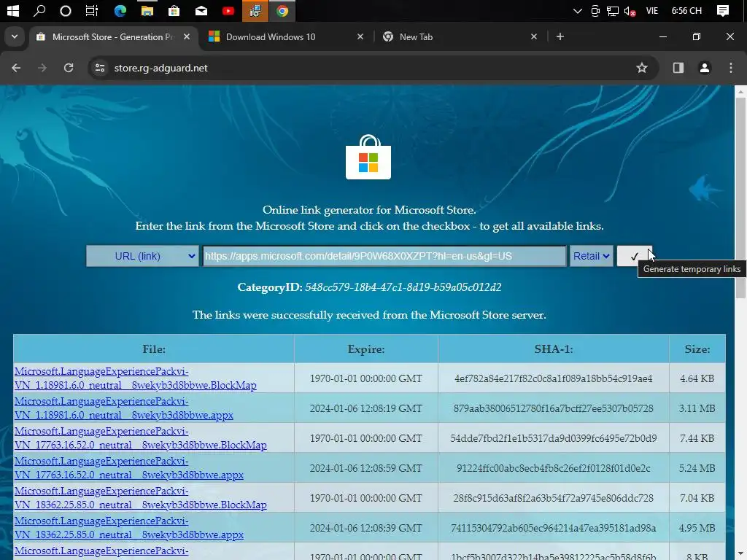Close the Download Windows 10 tab

(360, 36)
